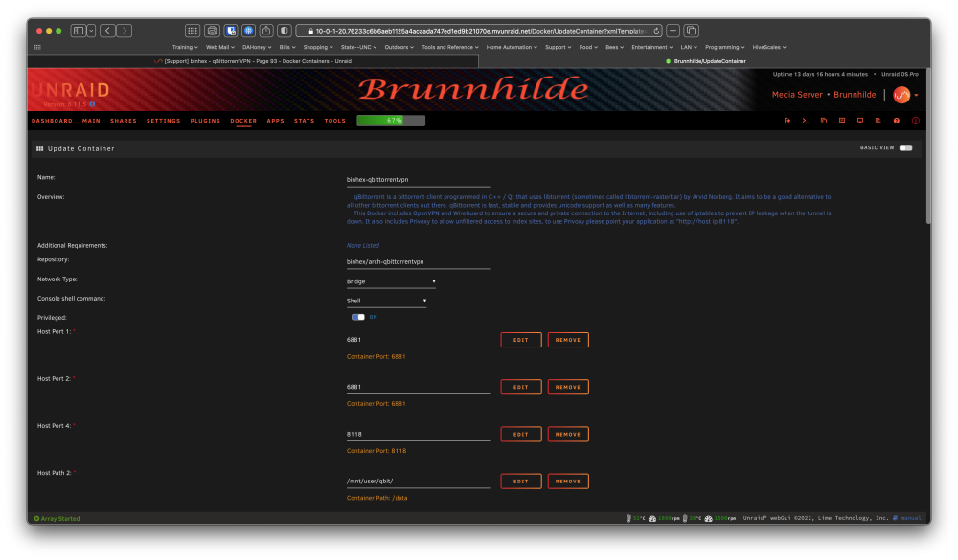Viewport: 958px width, 560px height.
Task: Click the manual book icon in footer
Action: (x=895, y=518)
